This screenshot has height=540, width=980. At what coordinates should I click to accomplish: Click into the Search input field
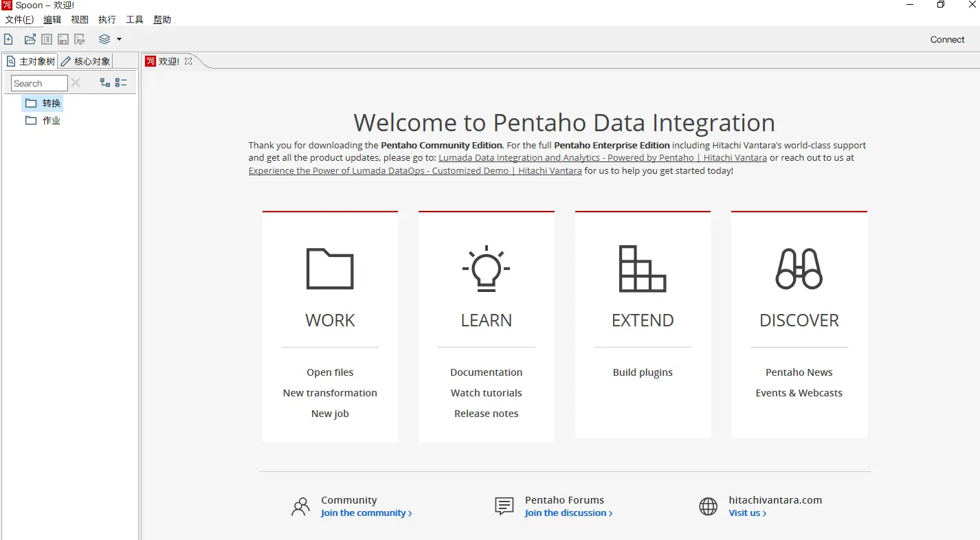39,83
